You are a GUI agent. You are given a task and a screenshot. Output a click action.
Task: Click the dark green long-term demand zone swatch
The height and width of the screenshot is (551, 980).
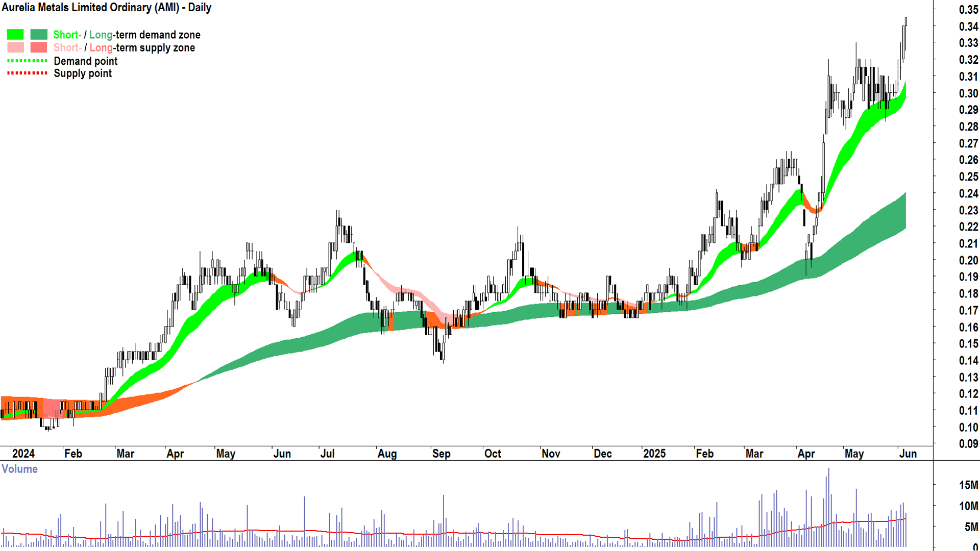coord(39,35)
